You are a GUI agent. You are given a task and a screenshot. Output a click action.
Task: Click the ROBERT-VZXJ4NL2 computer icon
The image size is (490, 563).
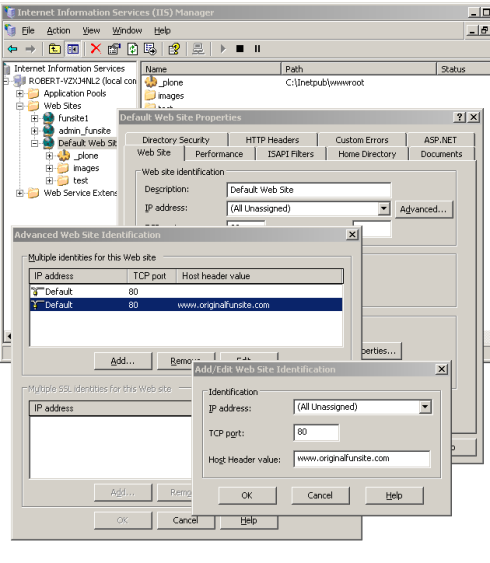[x=19, y=81]
